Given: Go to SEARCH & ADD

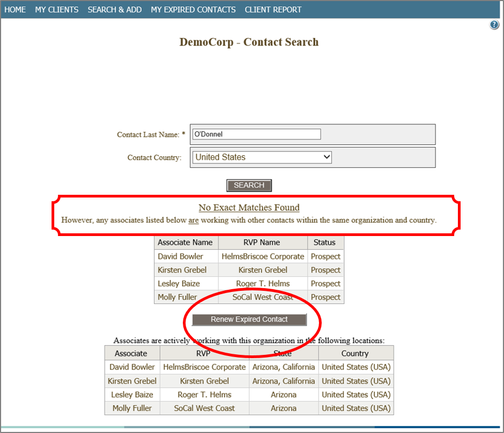Looking at the screenshot, I should coord(114,9).
